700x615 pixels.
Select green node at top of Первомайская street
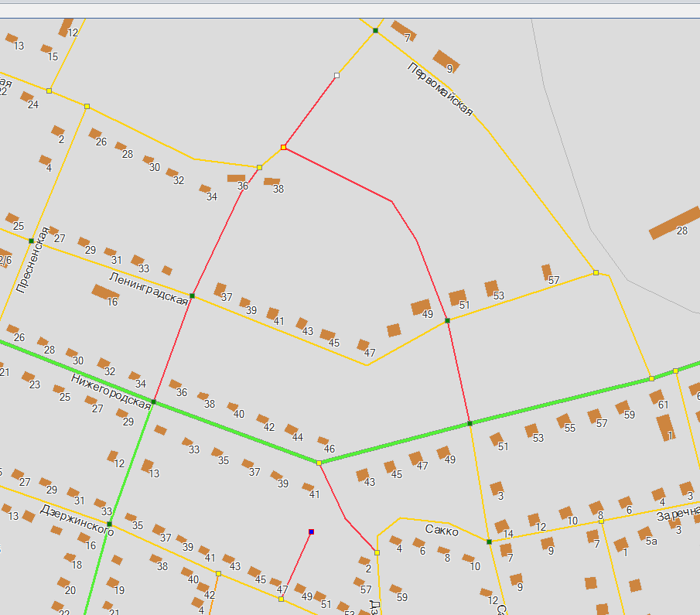tap(375, 30)
